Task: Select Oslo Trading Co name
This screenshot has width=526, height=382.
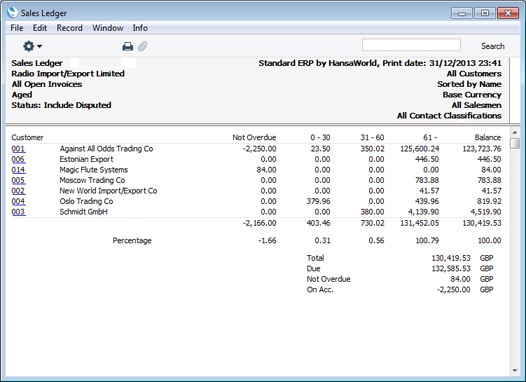Action: coord(86,201)
